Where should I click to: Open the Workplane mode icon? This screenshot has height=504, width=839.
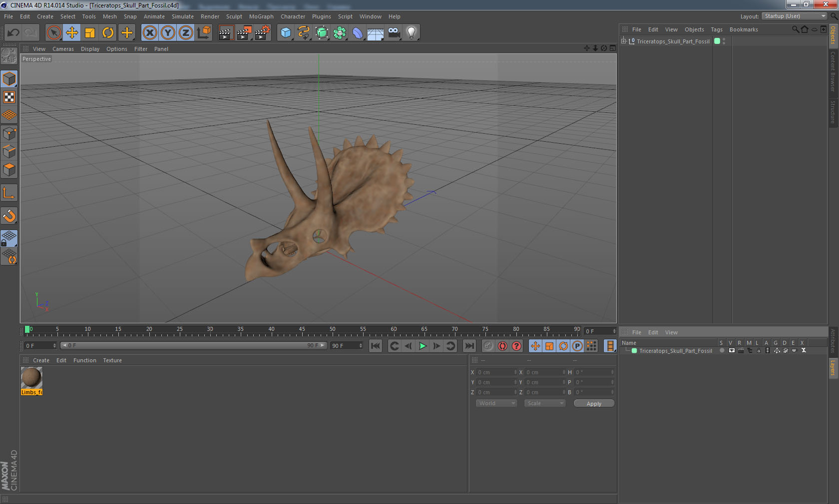coord(9,115)
